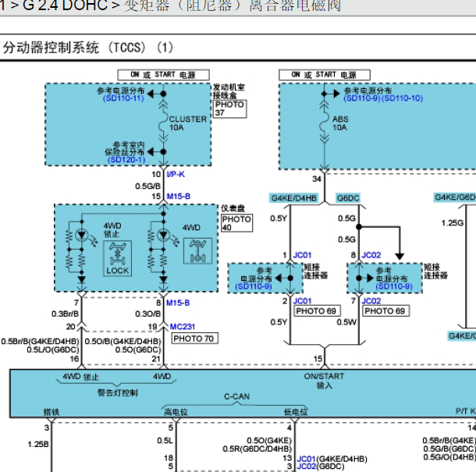Click the 0.5L/O(G6DC) wire label
The height and width of the screenshot is (472, 476).
coord(53,350)
